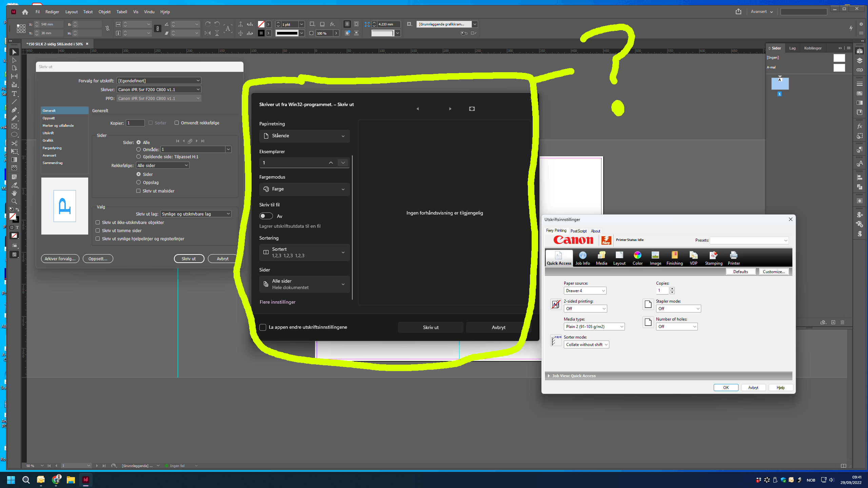Open the Skriver printer dropdown
The height and width of the screenshot is (488, 868).
pyautogui.click(x=159, y=89)
